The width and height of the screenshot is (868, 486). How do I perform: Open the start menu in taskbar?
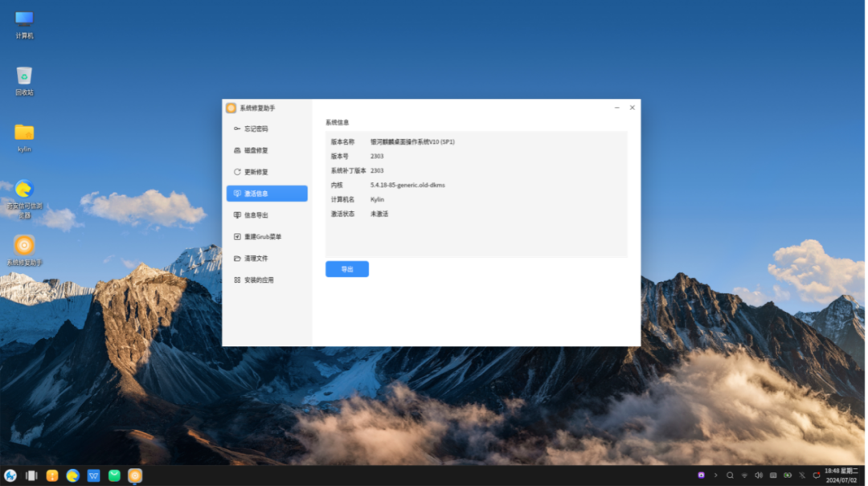click(x=10, y=476)
